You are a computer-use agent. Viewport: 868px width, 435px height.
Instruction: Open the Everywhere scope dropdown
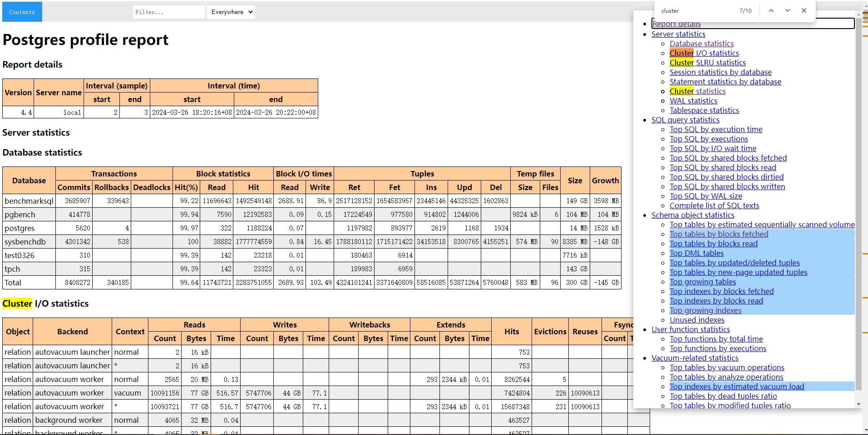point(231,12)
